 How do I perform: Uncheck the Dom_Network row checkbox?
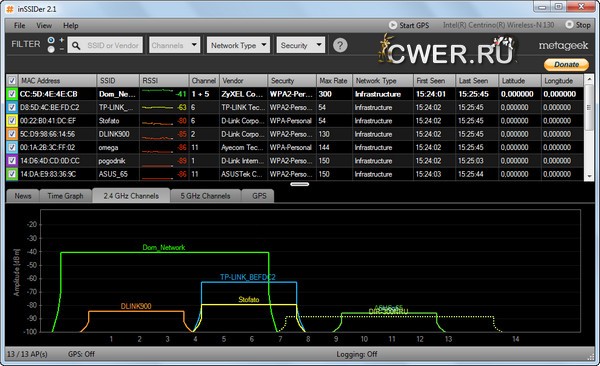(12, 94)
